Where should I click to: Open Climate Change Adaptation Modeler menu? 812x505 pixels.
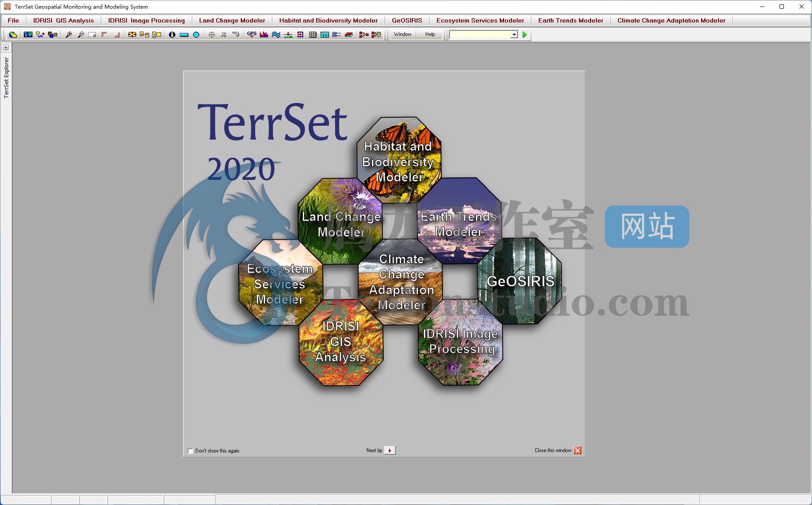(671, 20)
